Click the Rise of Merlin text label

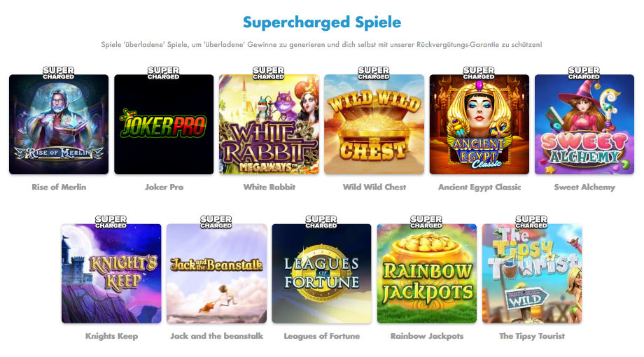[59, 187]
